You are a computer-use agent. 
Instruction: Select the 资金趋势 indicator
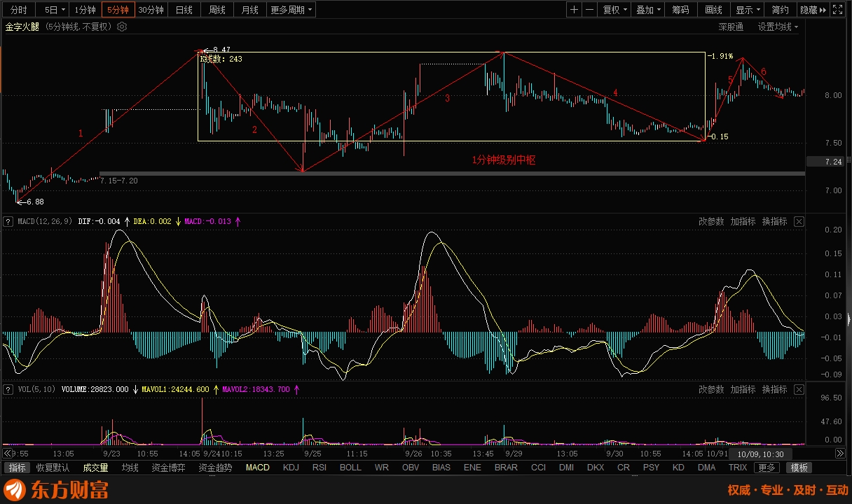(x=215, y=468)
